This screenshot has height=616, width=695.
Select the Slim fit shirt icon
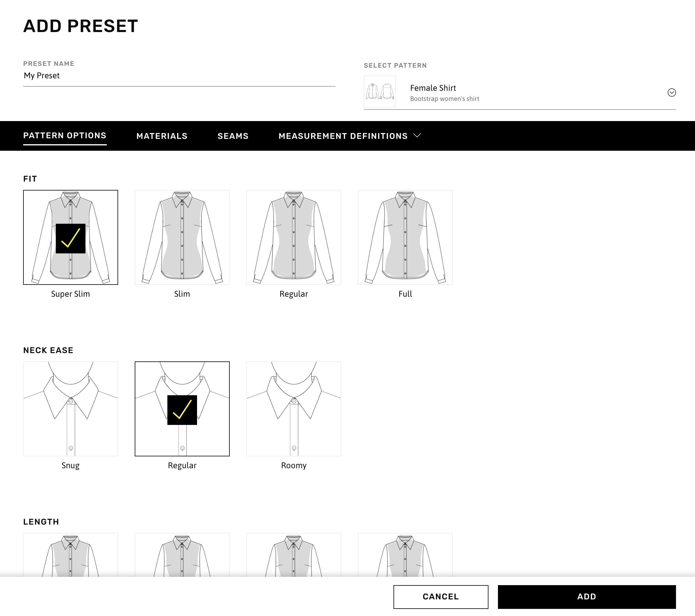tap(182, 237)
